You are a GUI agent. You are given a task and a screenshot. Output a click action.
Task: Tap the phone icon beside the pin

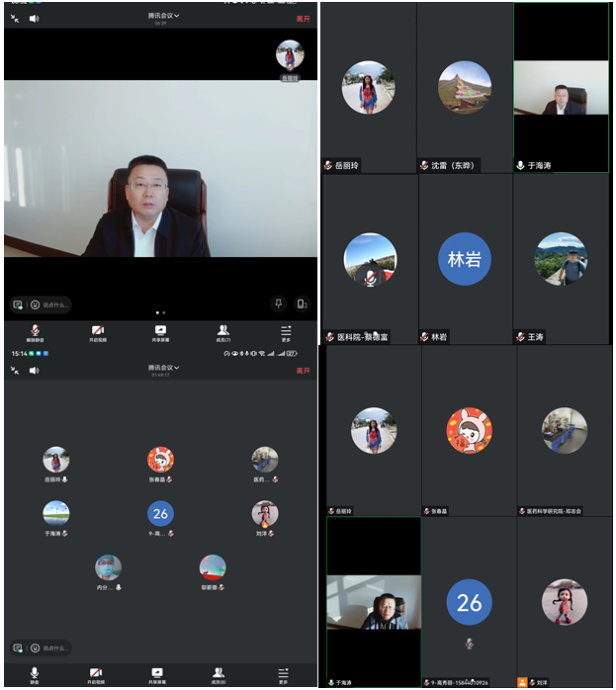pos(302,304)
